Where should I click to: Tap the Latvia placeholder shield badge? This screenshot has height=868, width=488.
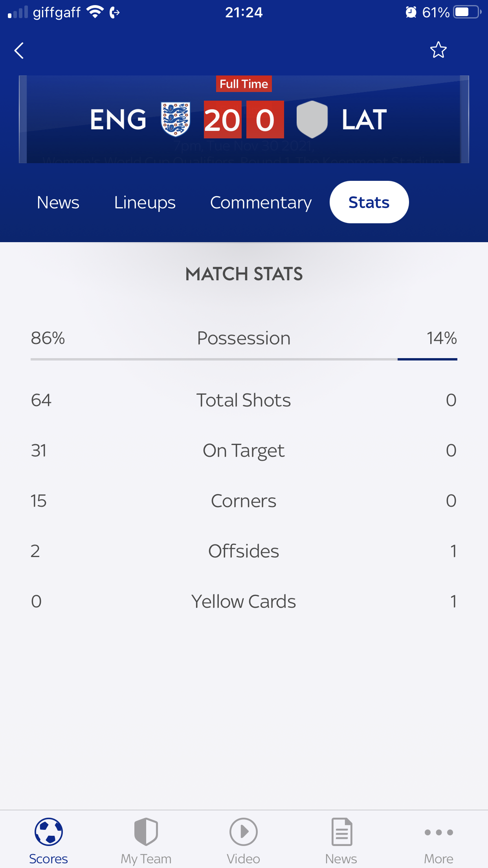pos(312,119)
